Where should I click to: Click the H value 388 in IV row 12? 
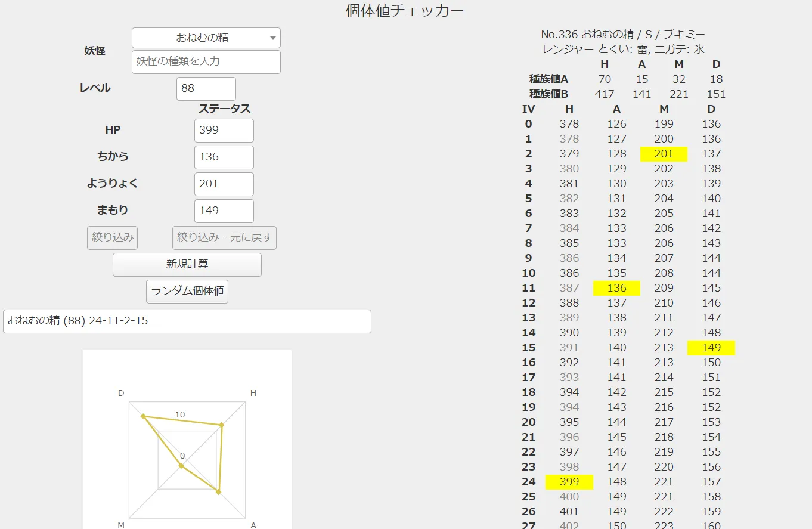(x=569, y=303)
